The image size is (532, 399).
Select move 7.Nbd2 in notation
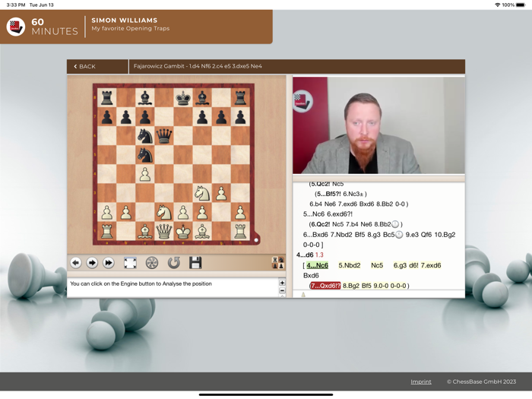pos(342,235)
